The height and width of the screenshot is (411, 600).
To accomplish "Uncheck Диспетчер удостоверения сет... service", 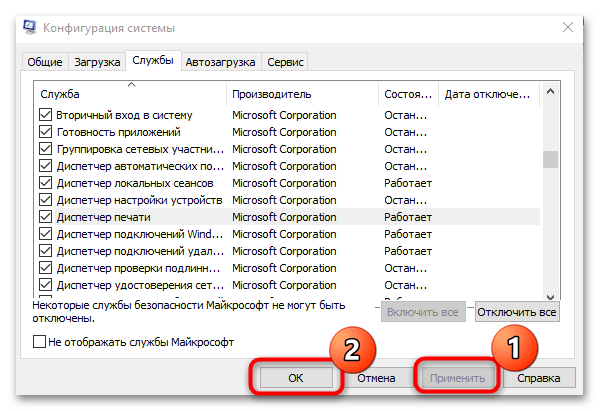I will (x=46, y=285).
